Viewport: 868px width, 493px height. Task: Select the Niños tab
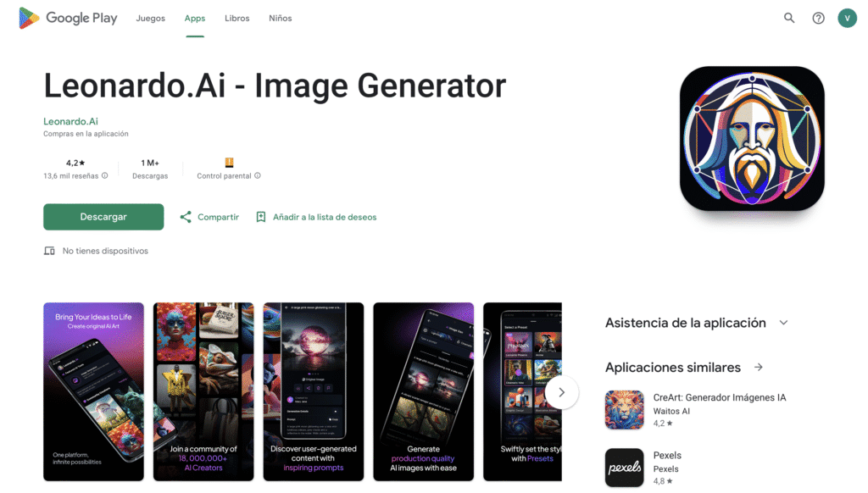(x=280, y=19)
